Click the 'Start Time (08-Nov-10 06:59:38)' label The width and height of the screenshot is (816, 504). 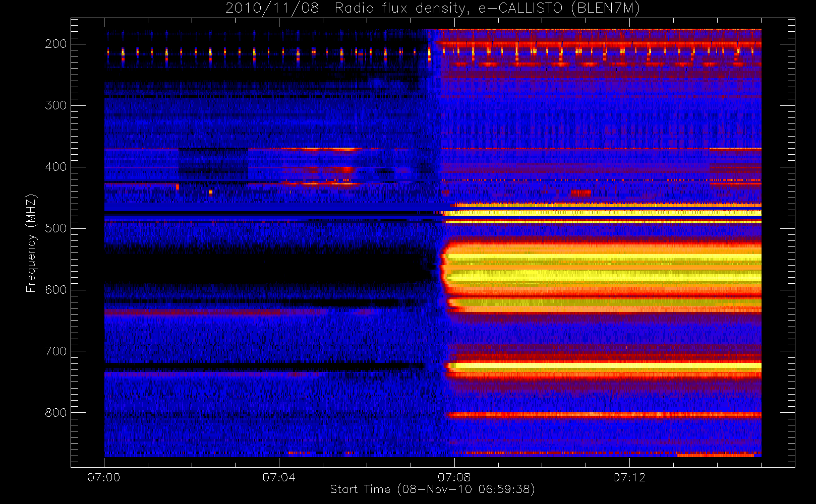(x=432, y=489)
